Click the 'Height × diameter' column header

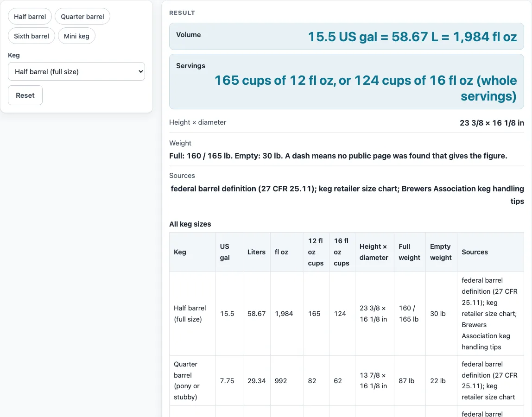click(374, 252)
